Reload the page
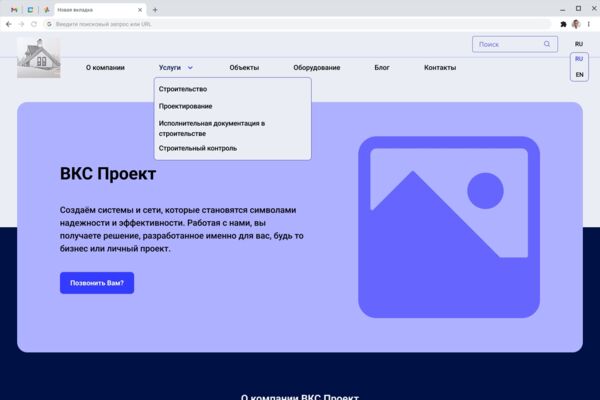600x400 pixels. click(34, 24)
